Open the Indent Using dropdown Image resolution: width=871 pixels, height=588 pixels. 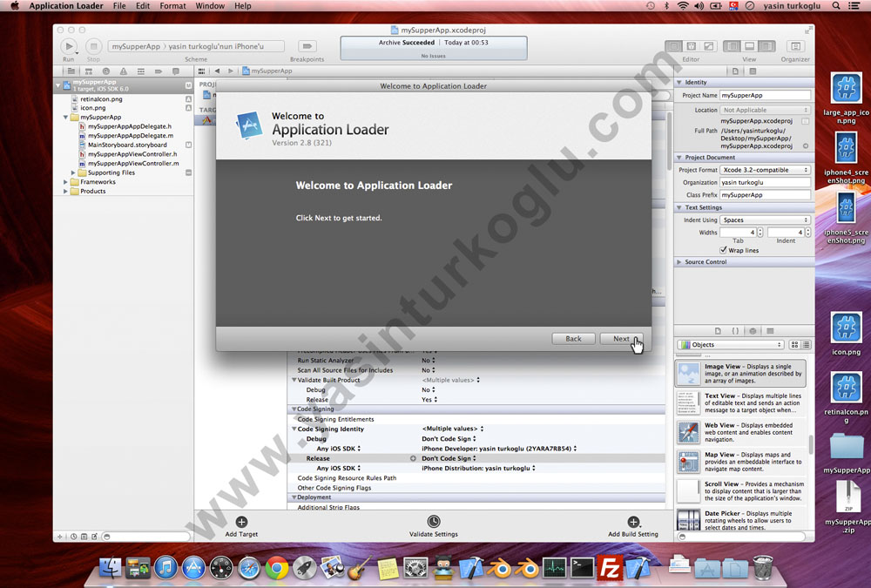(x=765, y=220)
